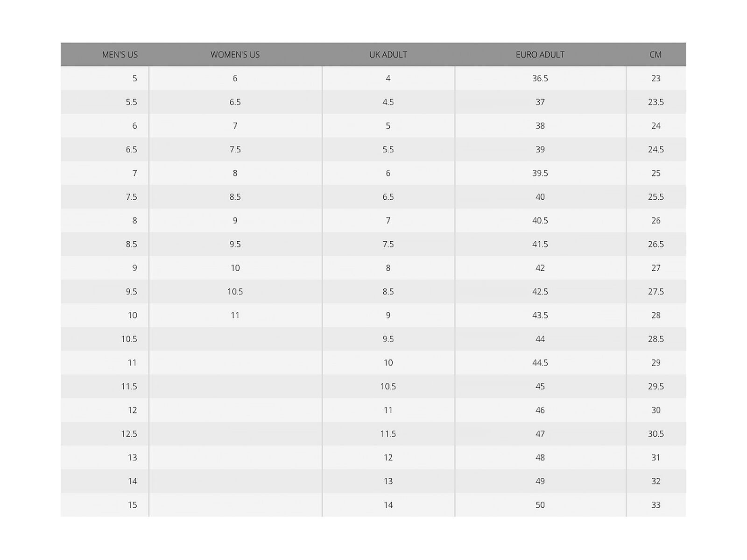Select Men's US size 15 cell

pos(132,505)
